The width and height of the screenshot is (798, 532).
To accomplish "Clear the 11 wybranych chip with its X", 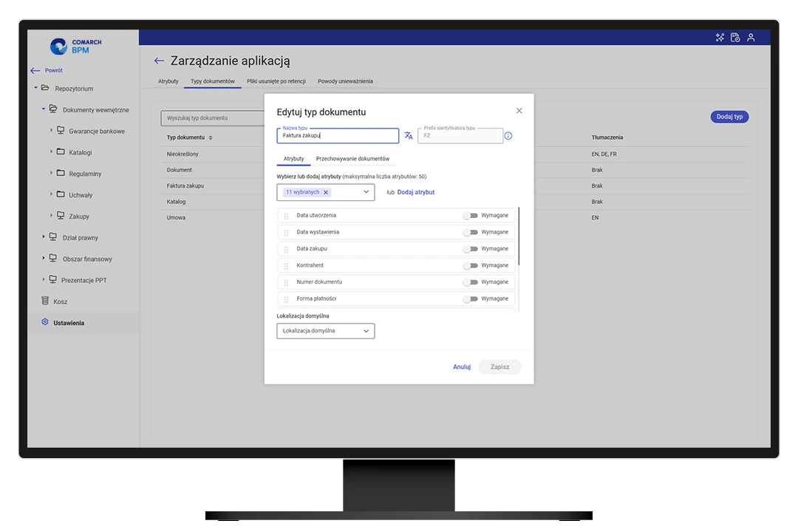I will [326, 192].
